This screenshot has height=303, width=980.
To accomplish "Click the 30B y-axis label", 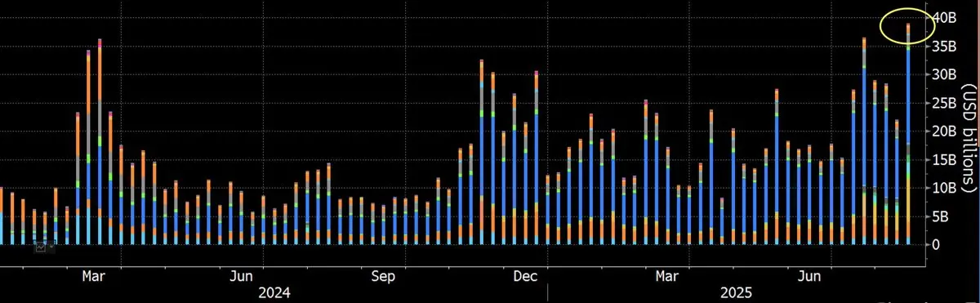I will point(945,74).
